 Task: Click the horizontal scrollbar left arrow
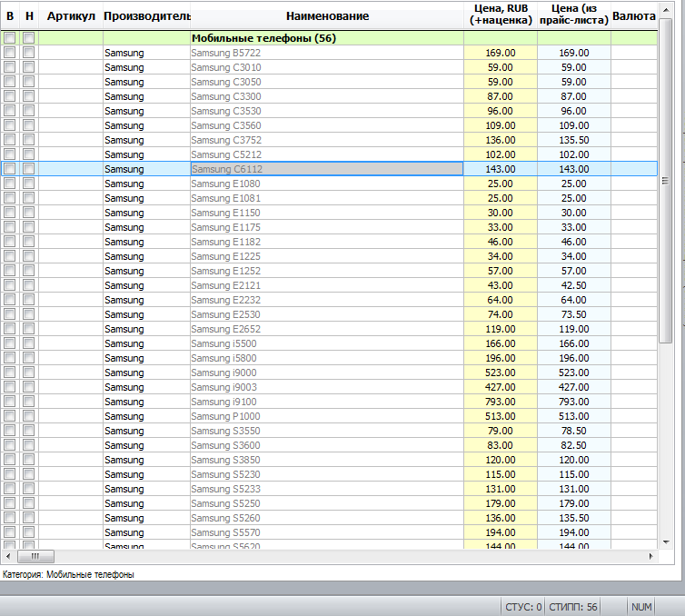pos(8,556)
